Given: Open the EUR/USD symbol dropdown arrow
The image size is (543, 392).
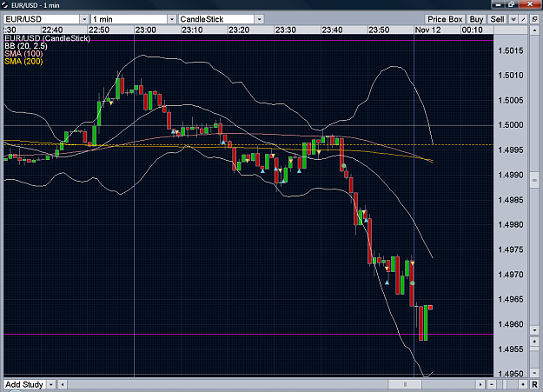Looking at the screenshot, I should click(x=84, y=19).
